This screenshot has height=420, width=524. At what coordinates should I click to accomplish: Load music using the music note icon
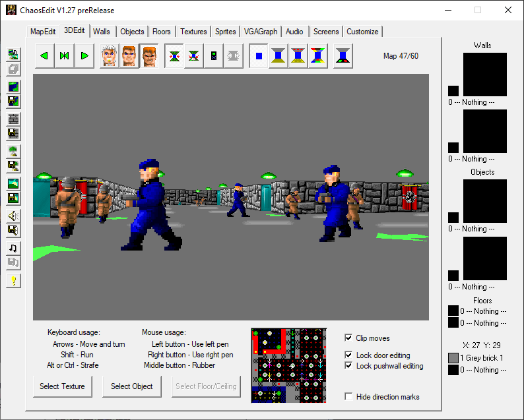(x=13, y=249)
